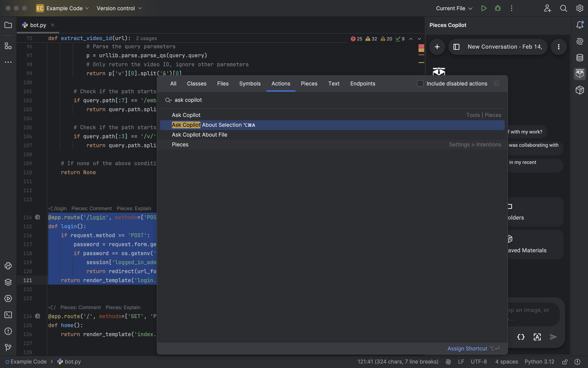Switch to the Classes search tab
Viewport: 588px width, 368px height.
coord(197,83)
